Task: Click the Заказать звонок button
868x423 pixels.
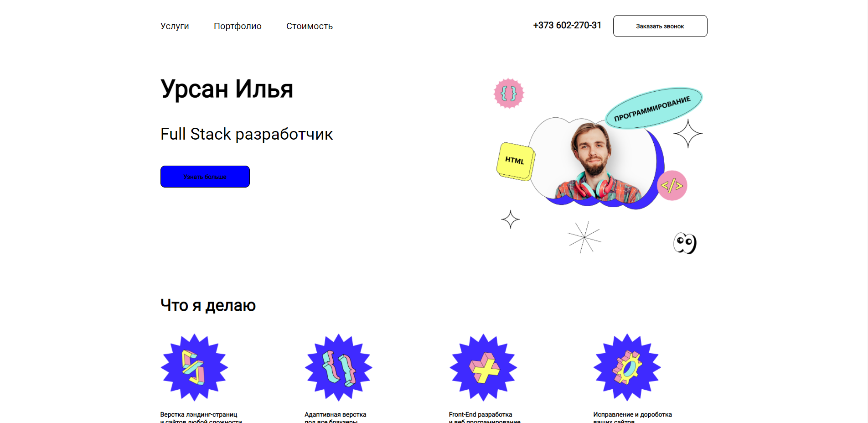Action: tap(660, 26)
